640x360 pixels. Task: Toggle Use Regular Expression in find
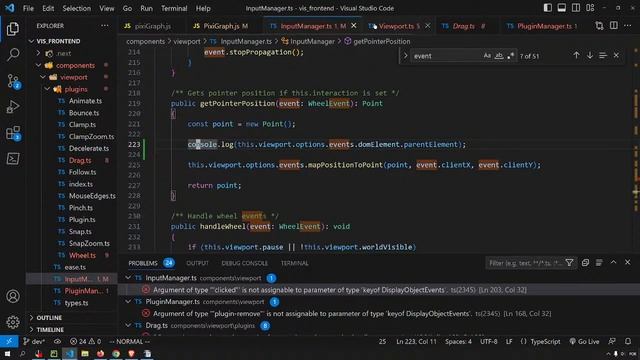[x=510, y=56]
